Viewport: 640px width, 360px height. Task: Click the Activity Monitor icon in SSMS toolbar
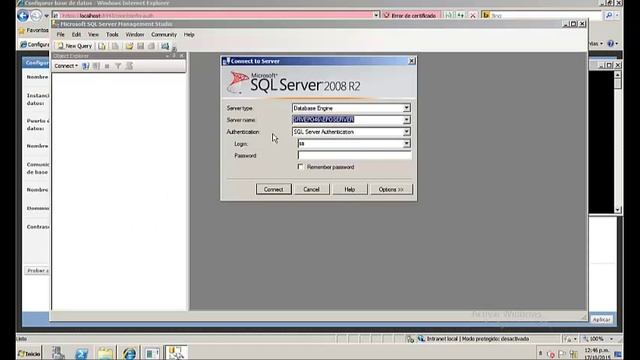165,46
